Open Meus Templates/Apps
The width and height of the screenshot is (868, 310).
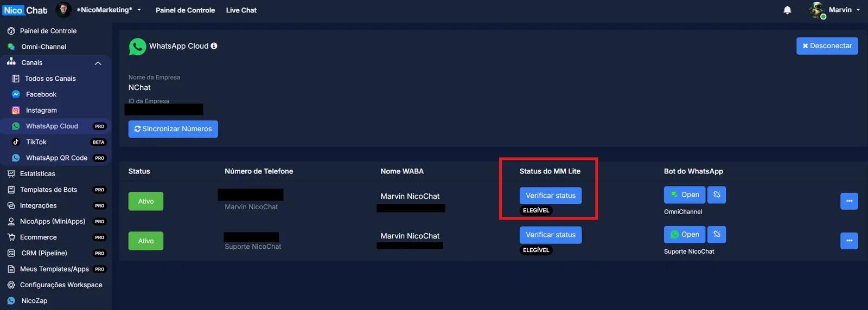[55, 269]
